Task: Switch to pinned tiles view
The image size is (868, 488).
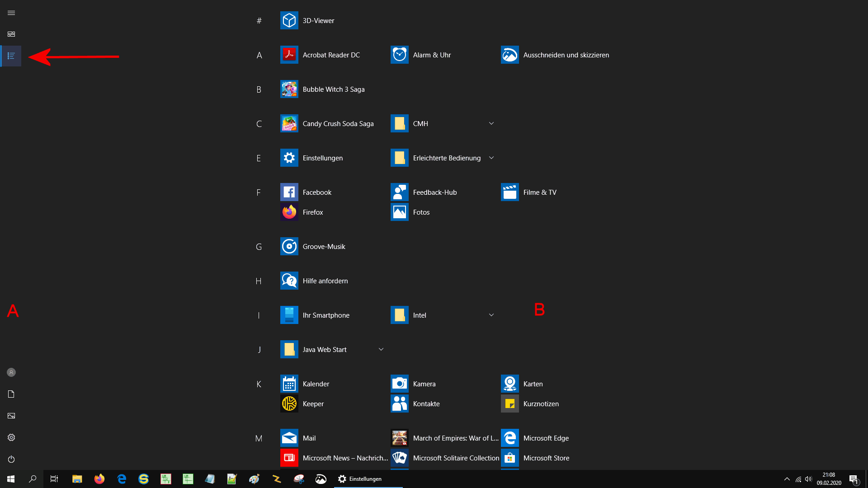Action: 11,34
